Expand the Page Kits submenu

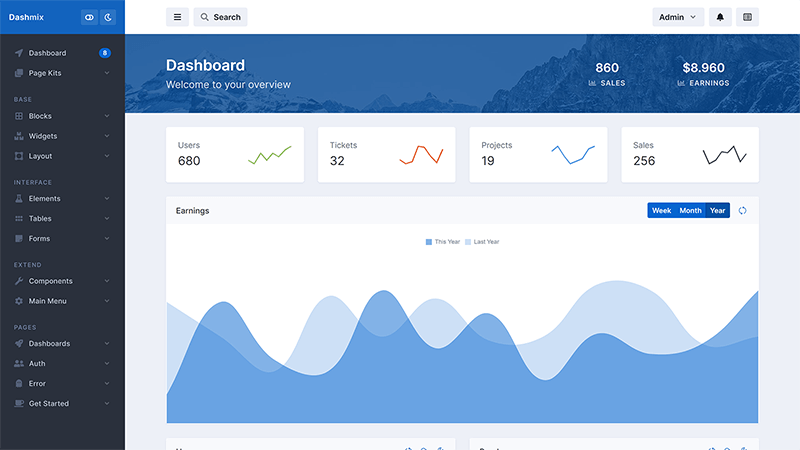click(x=62, y=73)
